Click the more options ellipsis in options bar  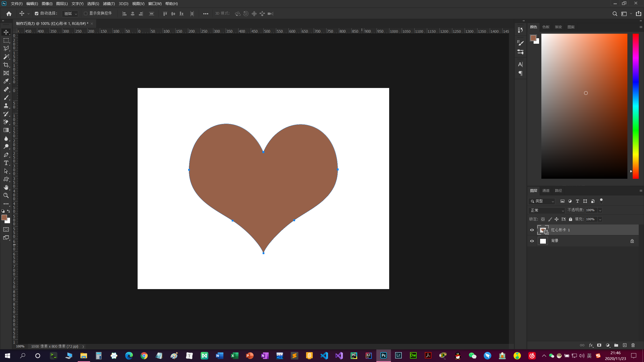[x=206, y=14]
